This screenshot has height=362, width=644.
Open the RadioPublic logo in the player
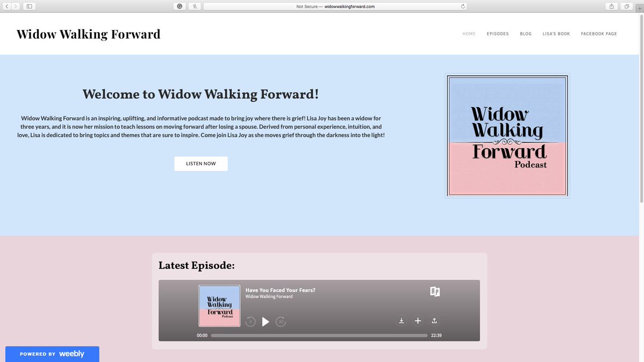tap(435, 292)
